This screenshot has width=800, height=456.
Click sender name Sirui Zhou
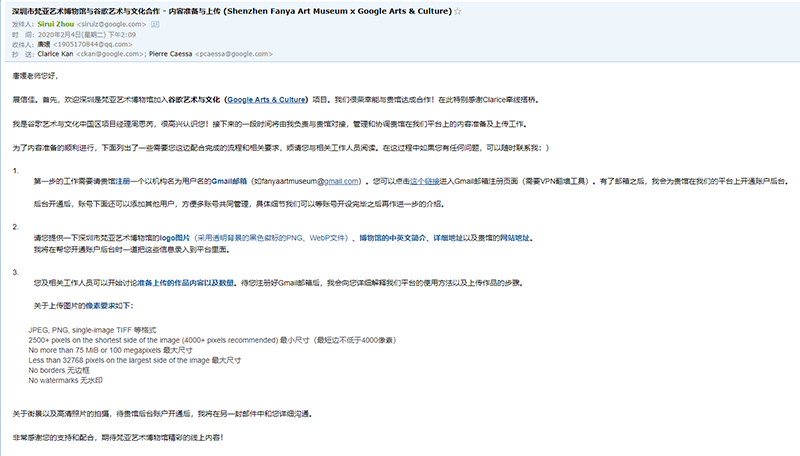[x=56, y=24]
